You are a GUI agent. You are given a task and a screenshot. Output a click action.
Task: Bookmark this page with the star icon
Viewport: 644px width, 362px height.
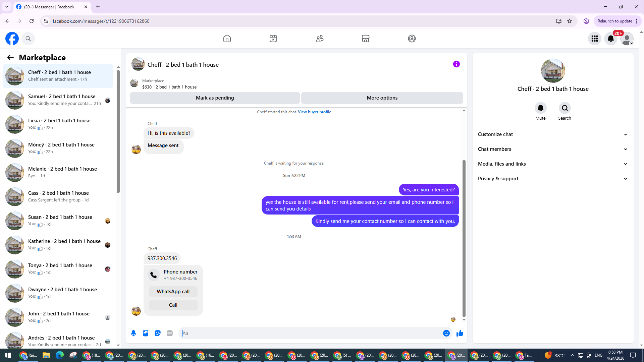click(570, 21)
